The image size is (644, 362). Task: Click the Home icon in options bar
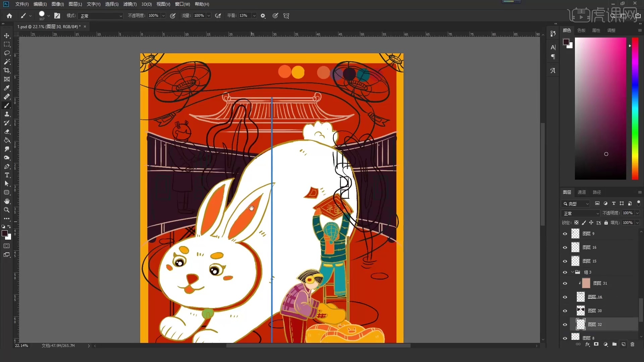9,16
